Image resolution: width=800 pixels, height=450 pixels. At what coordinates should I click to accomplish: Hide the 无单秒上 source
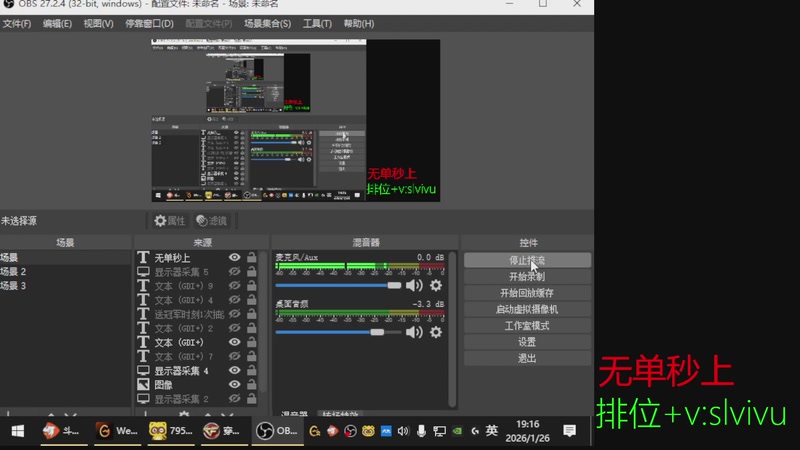click(x=234, y=258)
